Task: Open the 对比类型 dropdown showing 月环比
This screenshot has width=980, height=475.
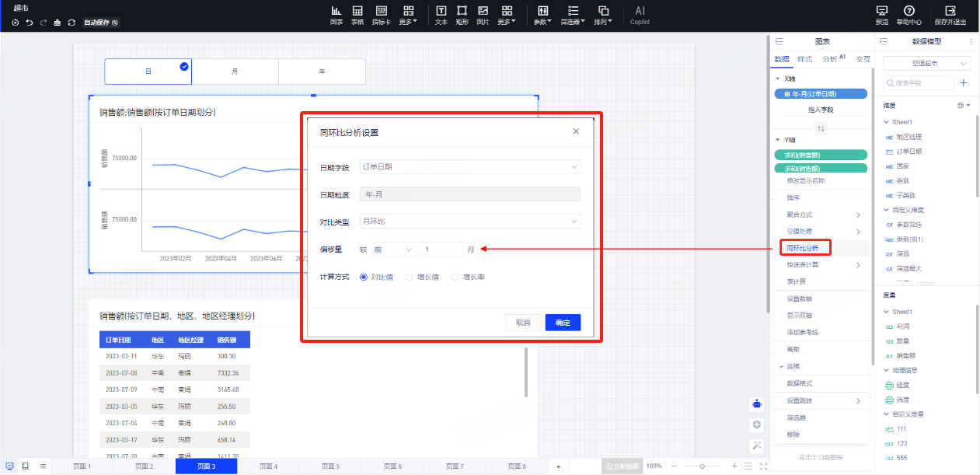Action: [x=469, y=222]
